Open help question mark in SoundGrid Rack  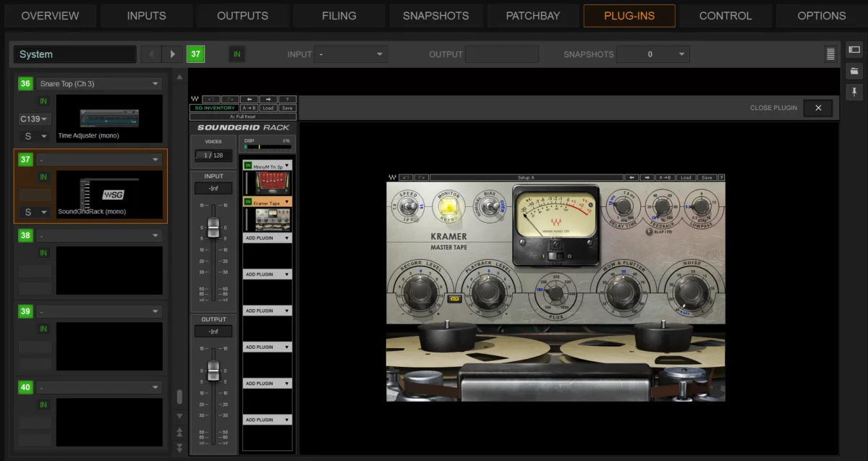point(287,99)
